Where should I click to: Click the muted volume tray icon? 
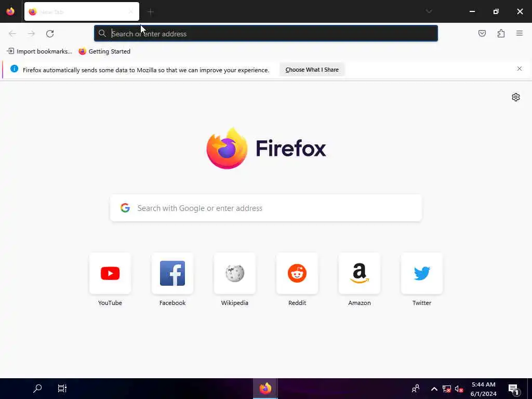[x=459, y=389]
